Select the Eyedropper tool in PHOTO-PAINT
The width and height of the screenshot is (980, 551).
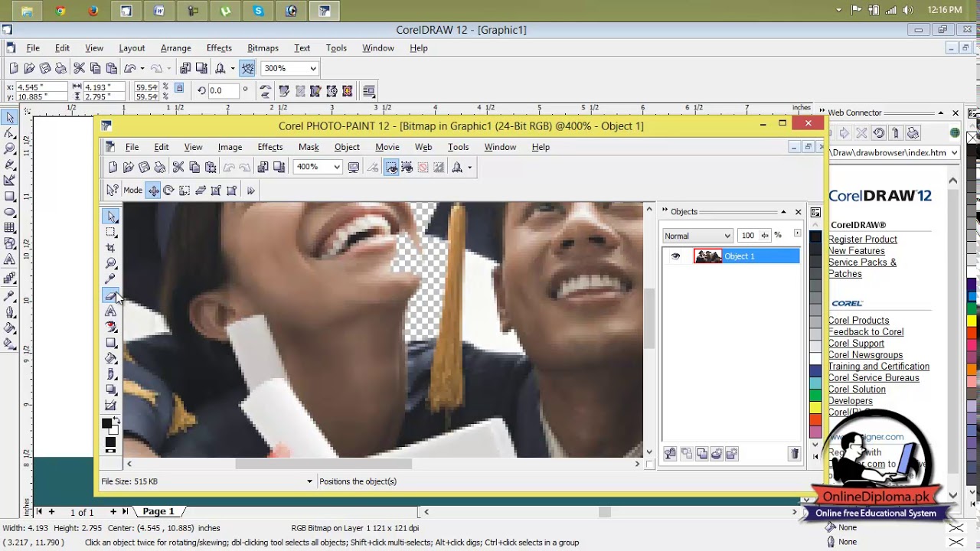click(111, 279)
